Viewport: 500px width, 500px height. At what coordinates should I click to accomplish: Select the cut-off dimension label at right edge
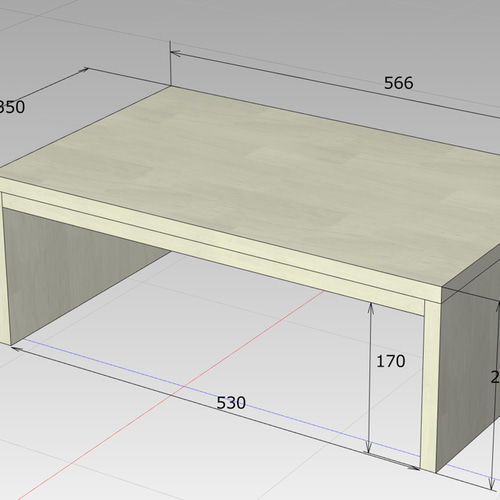tap(495, 377)
